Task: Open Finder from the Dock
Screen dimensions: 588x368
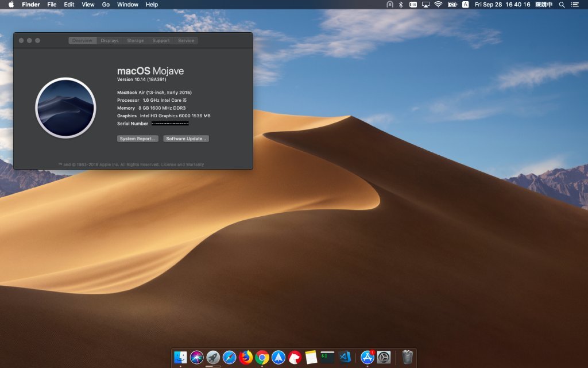Action: pos(180,357)
